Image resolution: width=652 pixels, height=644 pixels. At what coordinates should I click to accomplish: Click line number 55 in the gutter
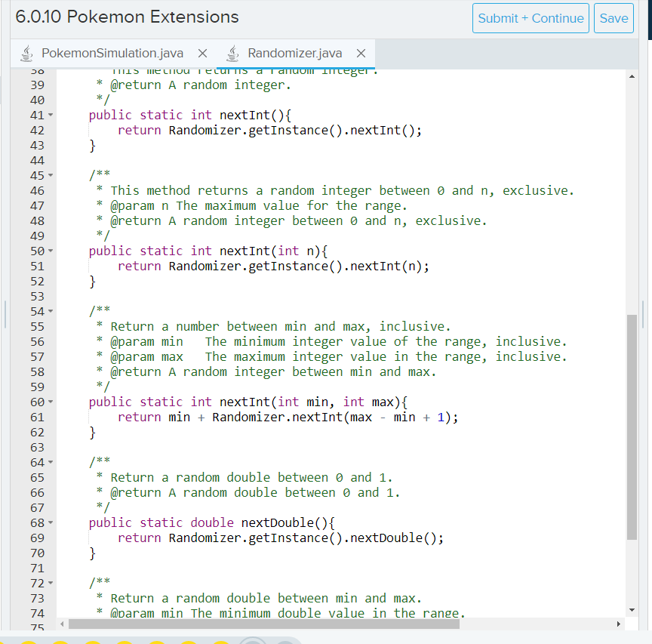pyautogui.click(x=37, y=326)
